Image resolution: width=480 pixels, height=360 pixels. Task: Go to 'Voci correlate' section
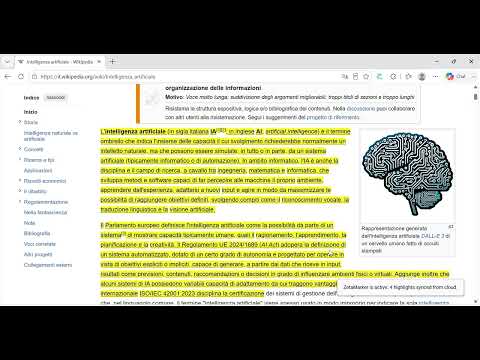(x=40, y=244)
